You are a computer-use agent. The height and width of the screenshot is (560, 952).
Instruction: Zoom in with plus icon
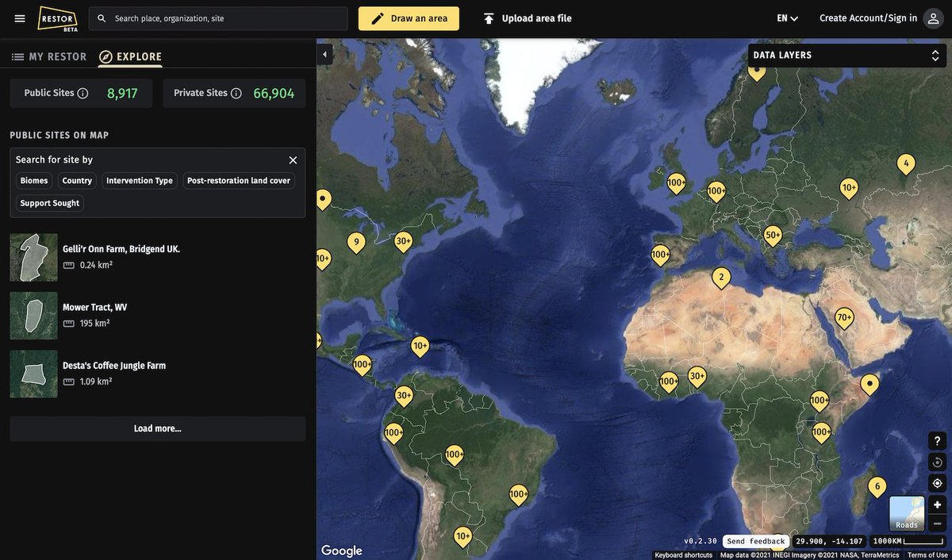[x=937, y=504]
